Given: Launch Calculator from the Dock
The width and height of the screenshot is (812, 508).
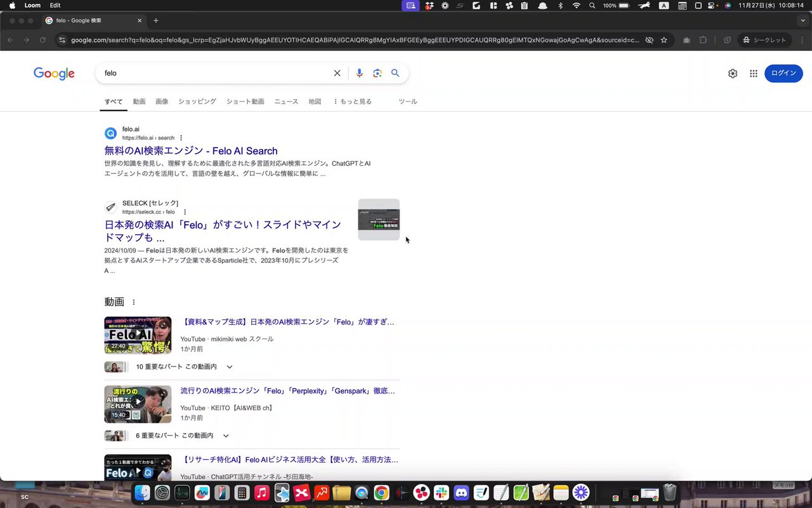Looking at the screenshot, I should pyautogui.click(x=242, y=493).
